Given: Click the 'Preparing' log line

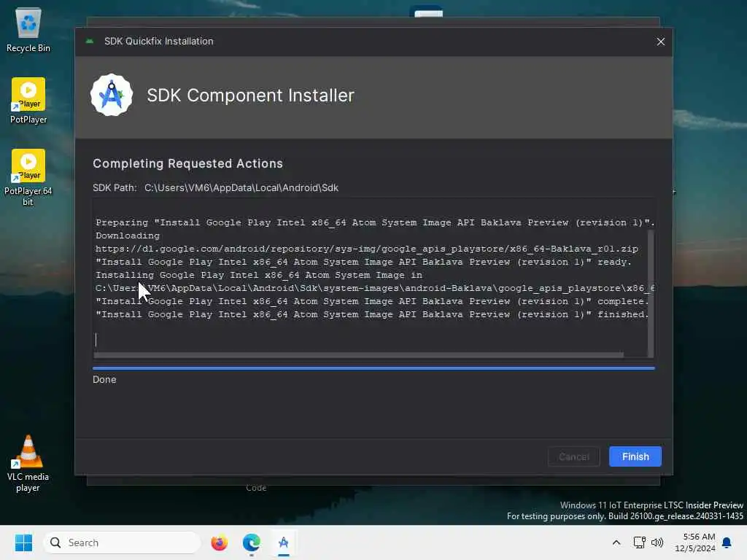Looking at the screenshot, I should pos(375,222).
